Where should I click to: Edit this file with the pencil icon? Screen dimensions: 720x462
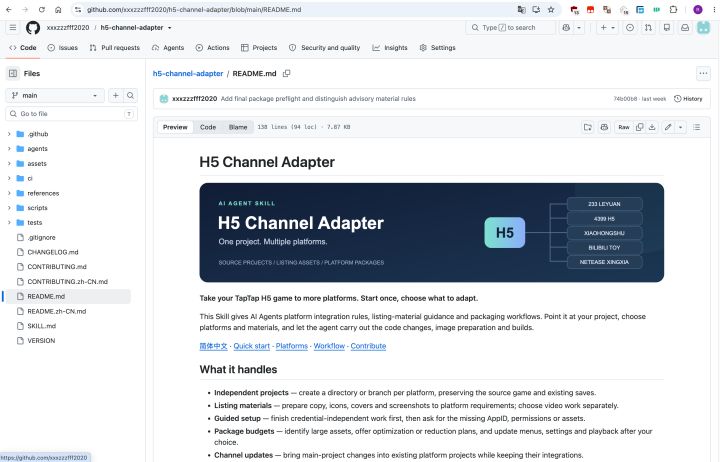[x=668, y=127]
